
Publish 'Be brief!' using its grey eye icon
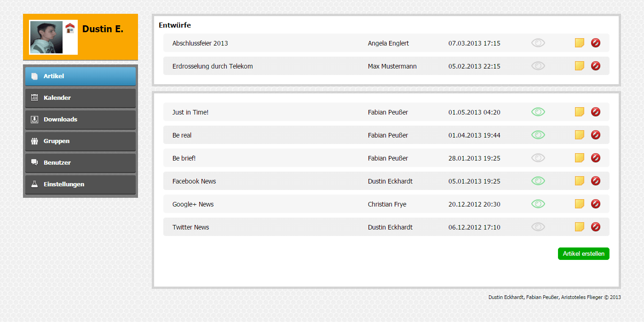click(538, 158)
